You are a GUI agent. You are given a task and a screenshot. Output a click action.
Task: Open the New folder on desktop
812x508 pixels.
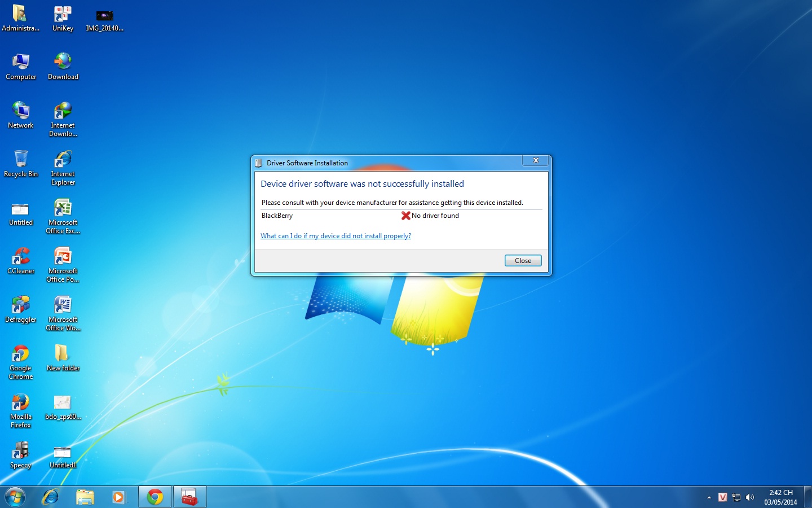point(63,358)
